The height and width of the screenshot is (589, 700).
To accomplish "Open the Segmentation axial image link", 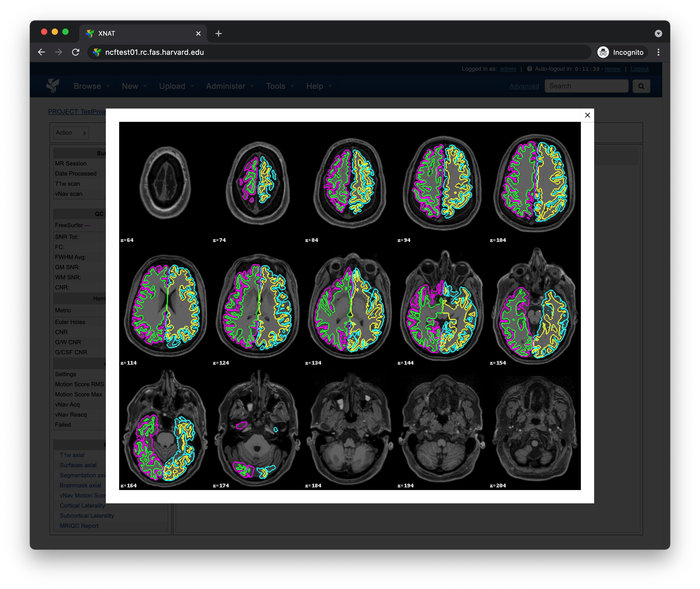I will click(x=83, y=475).
